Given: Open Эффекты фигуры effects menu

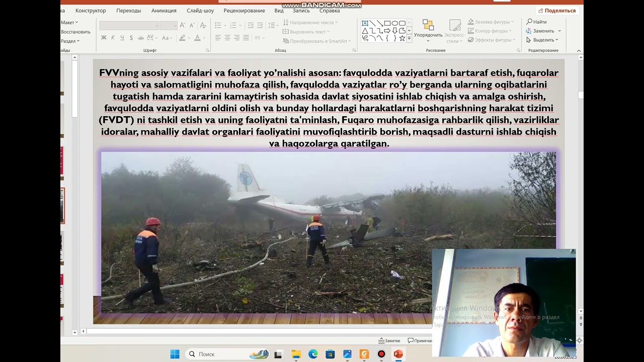Looking at the screenshot, I should (x=492, y=40).
